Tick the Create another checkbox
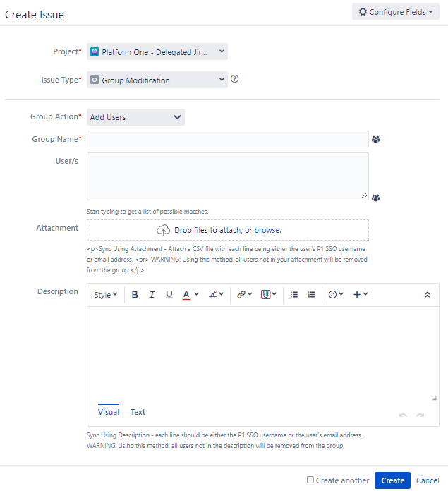The width and height of the screenshot is (448, 491). (x=310, y=480)
